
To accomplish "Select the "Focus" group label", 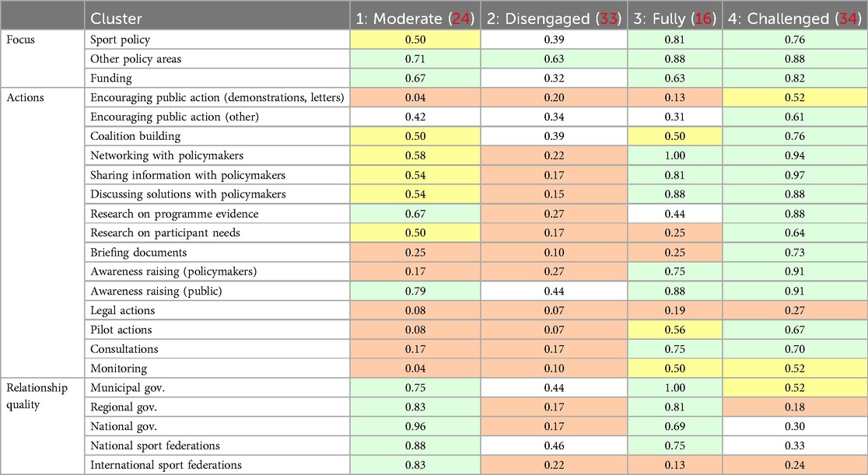I will click(x=20, y=40).
